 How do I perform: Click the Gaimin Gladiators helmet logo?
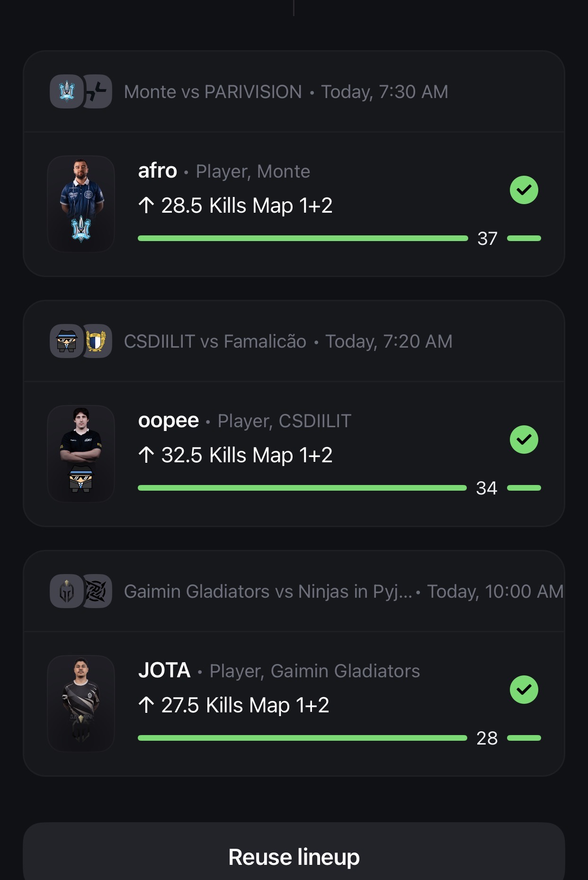(67, 591)
